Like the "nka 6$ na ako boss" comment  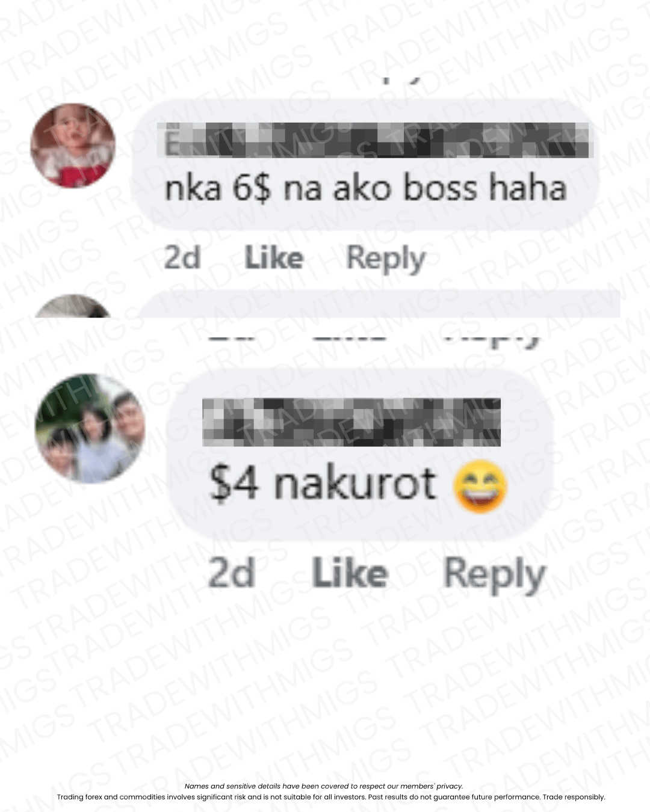coord(274,259)
